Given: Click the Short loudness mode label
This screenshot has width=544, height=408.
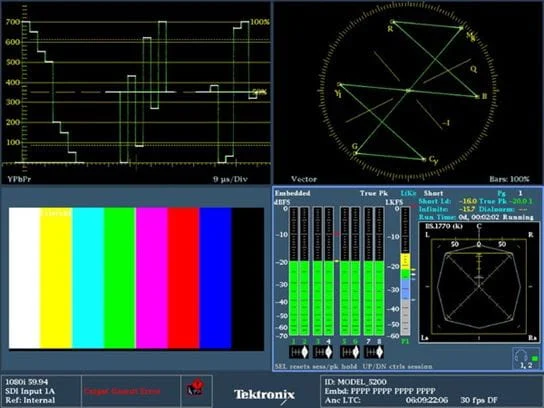Looking at the screenshot, I should (x=433, y=193).
